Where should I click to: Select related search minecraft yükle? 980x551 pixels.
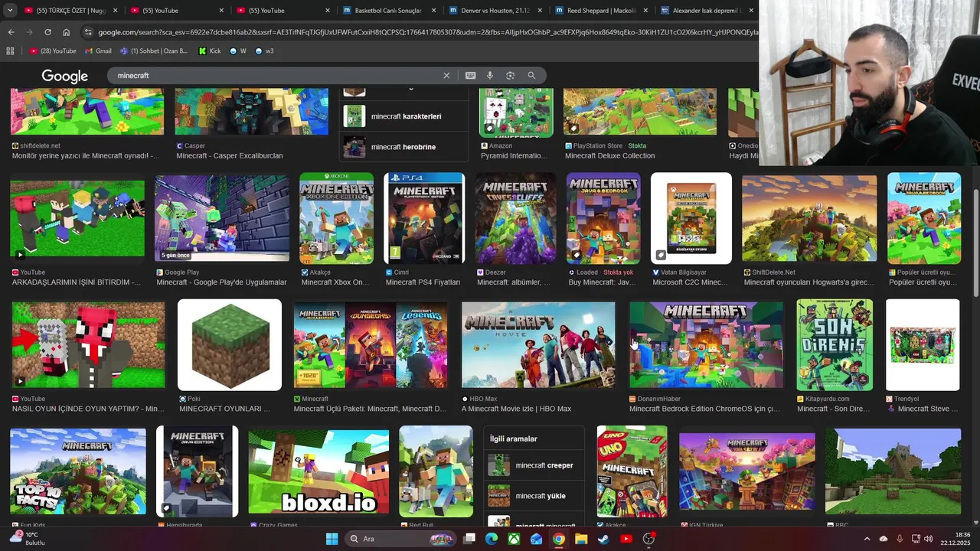(534, 496)
